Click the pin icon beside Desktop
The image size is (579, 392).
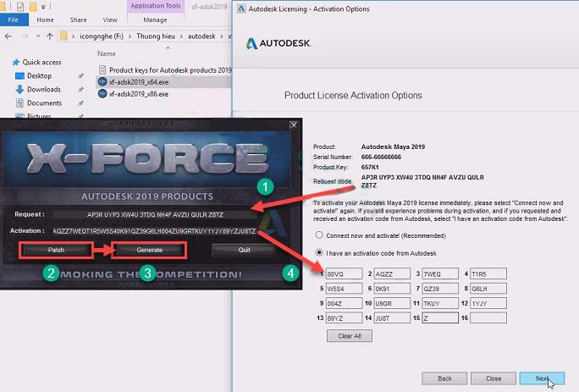(80, 76)
